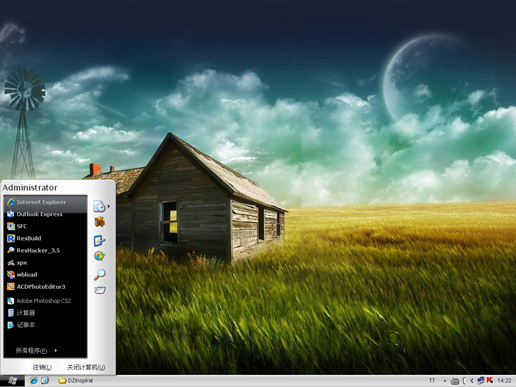Launch ACDPhotoEditor3 from the pinned list
516x387 pixels.
(x=45, y=287)
